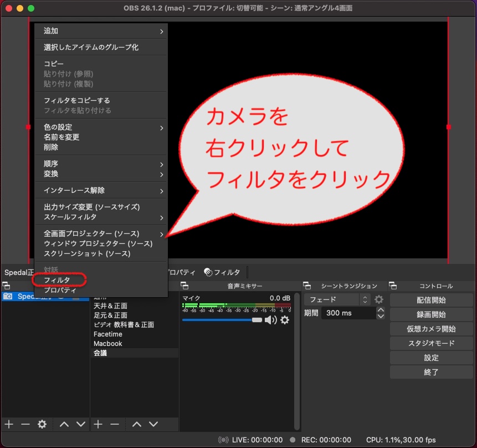Move source up with the up-arrow icon
477x448 pixels.
64,424
